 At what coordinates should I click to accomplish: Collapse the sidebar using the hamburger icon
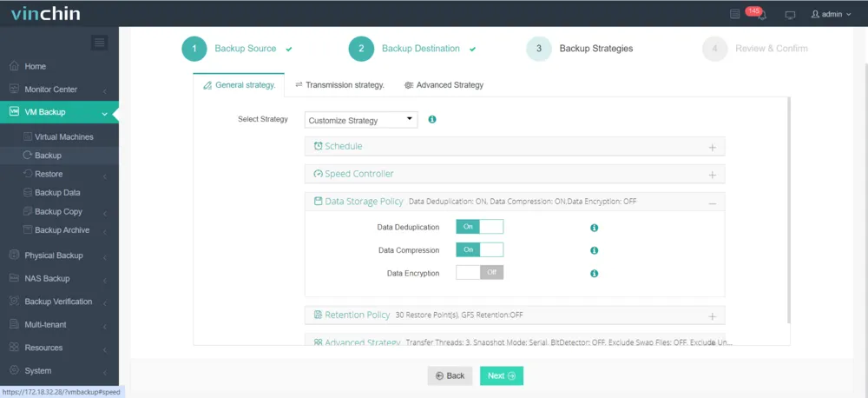coord(100,43)
